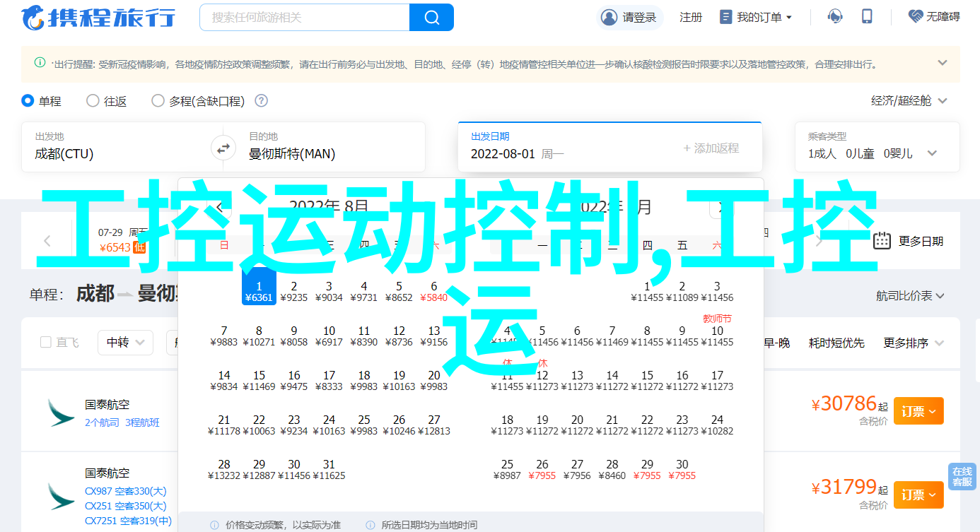Image resolution: width=980 pixels, height=532 pixels.
Task: Swap departure and destination cities
Action: click(223, 148)
